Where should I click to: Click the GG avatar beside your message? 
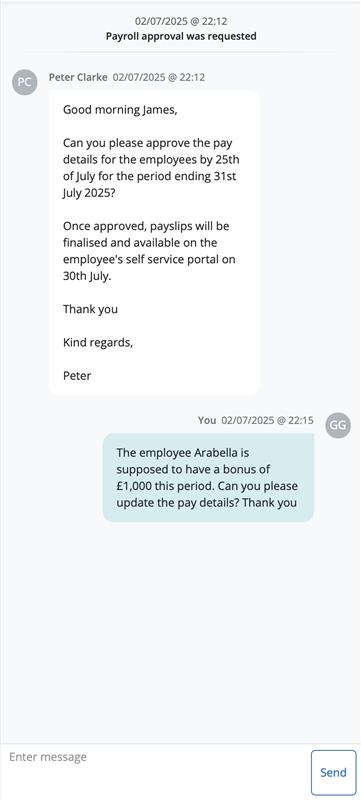coord(338,425)
